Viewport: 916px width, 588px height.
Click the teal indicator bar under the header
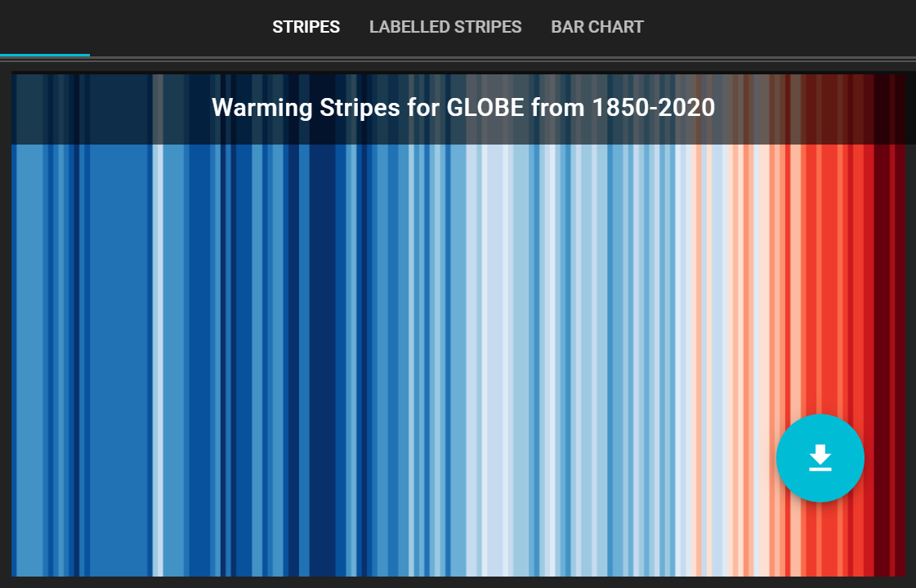45,55
